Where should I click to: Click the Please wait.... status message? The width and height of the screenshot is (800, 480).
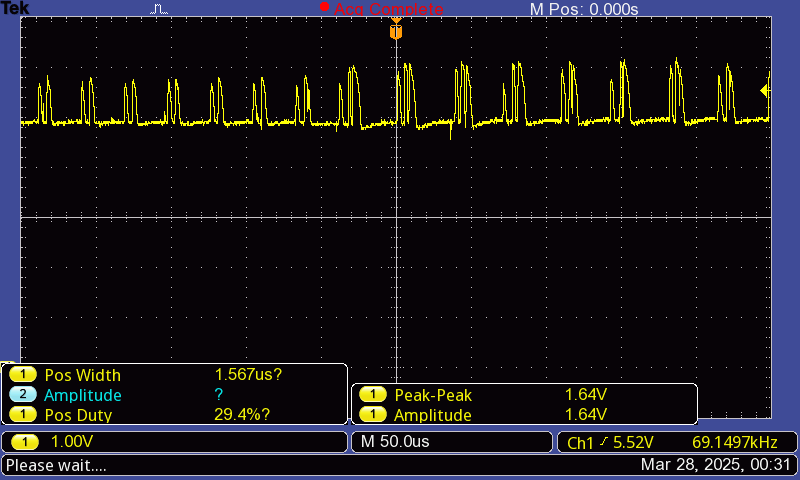tap(56, 465)
